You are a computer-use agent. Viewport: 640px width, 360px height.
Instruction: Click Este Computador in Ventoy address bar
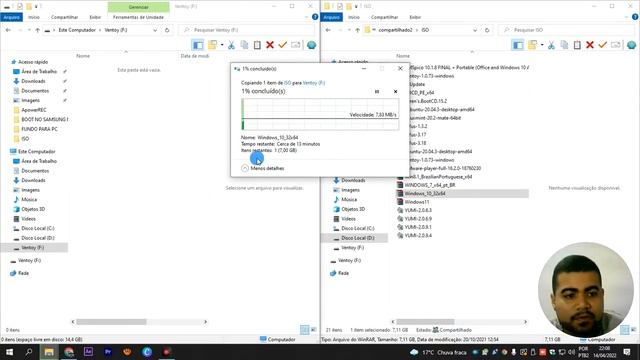[77, 30]
